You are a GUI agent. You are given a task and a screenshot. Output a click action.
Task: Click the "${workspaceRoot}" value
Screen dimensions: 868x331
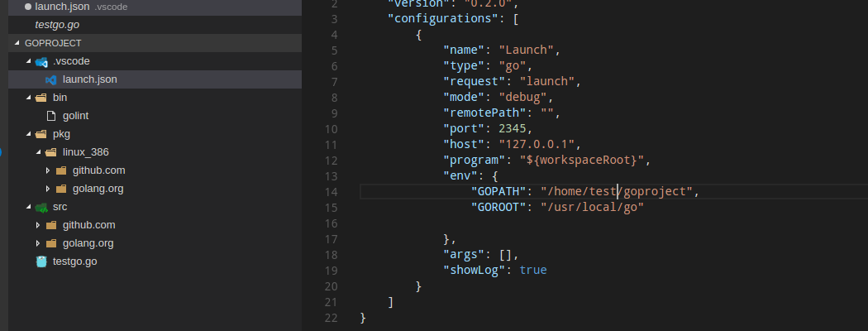[x=582, y=161]
